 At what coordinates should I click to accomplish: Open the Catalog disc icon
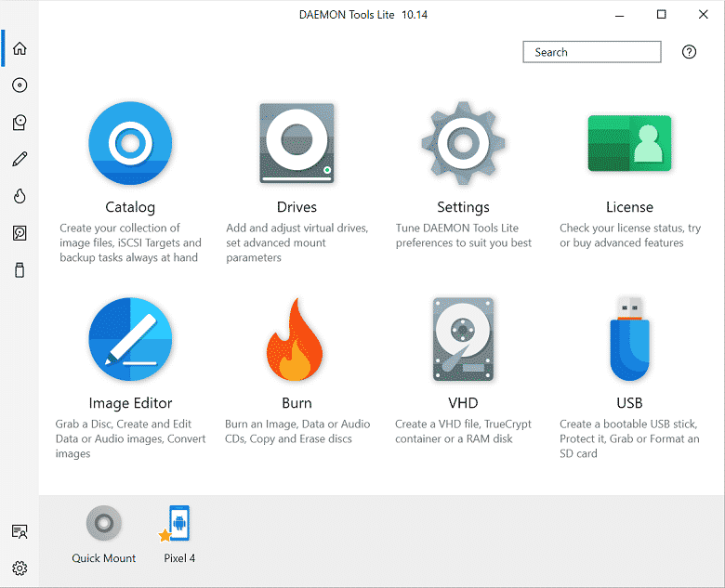[130, 144]
